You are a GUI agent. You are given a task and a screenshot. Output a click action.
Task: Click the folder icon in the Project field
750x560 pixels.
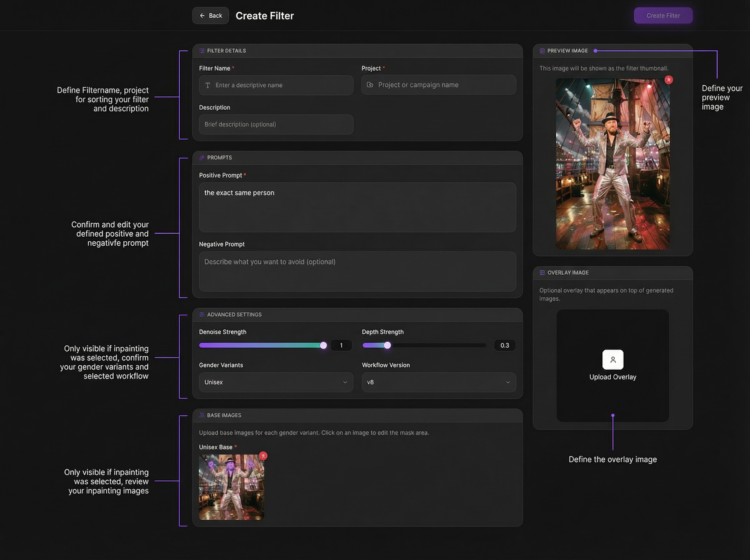(370, 85)
